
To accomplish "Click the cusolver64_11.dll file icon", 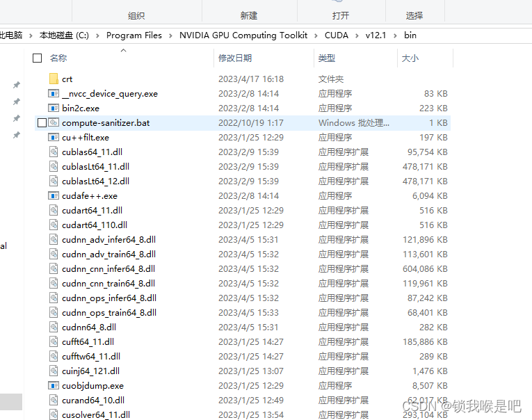I will click(54, 414).
